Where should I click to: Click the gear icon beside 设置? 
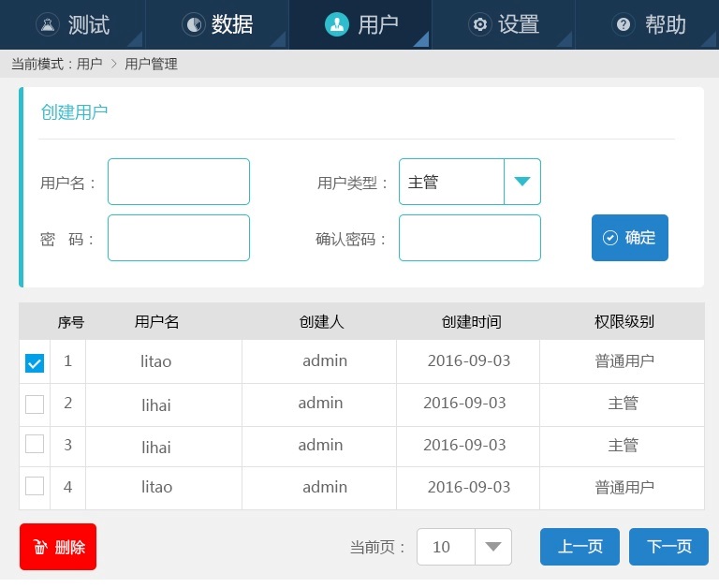coord(480,25)
